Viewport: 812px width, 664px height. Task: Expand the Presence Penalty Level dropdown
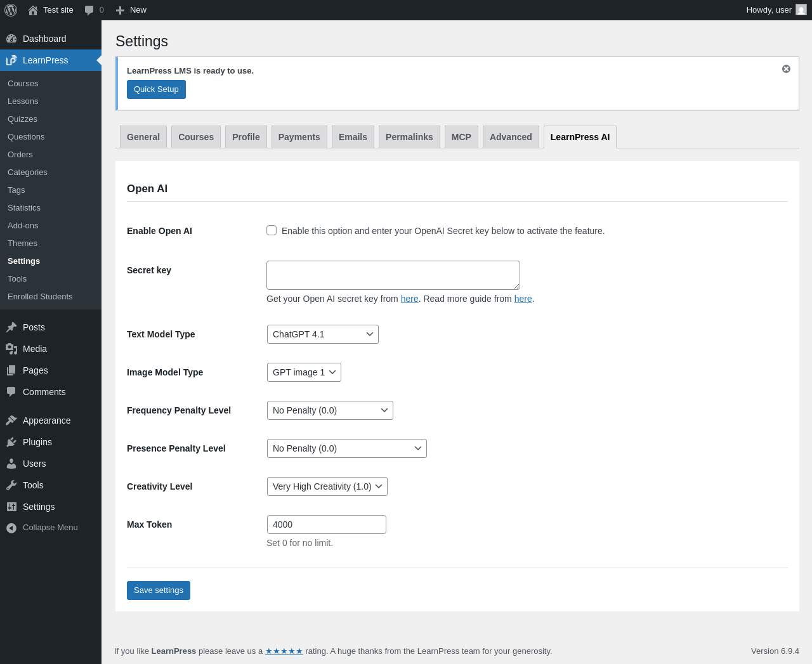point(347,448)
